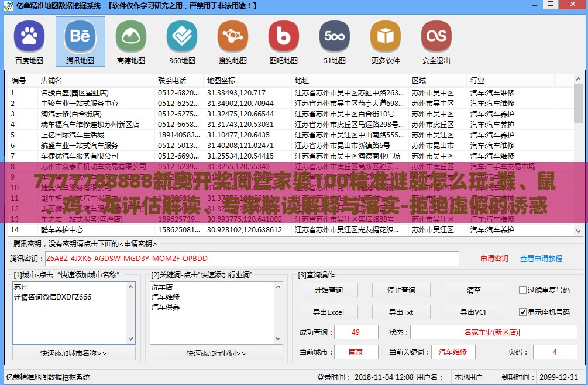Click the results table scroll up arrow

pos(578,80)
